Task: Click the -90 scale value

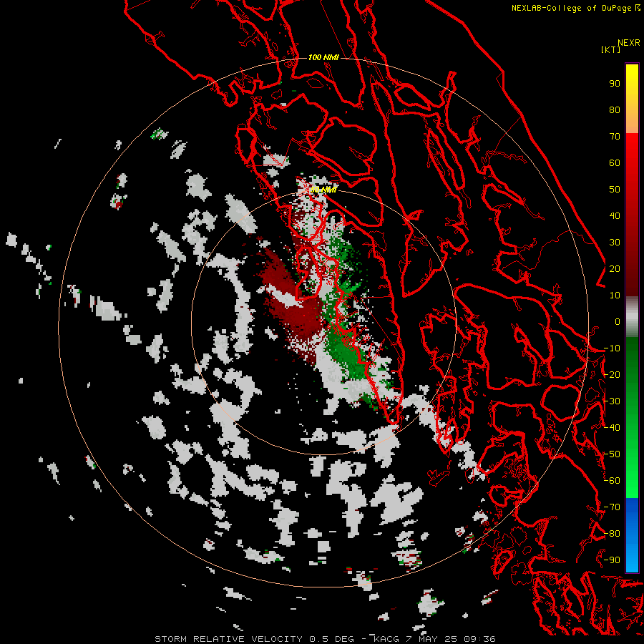Action: point(612,560)
